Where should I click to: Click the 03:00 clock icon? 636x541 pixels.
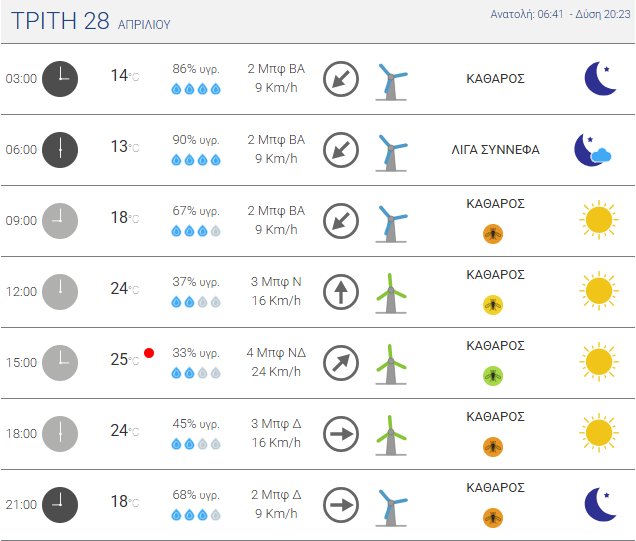[x=60, y=78]
